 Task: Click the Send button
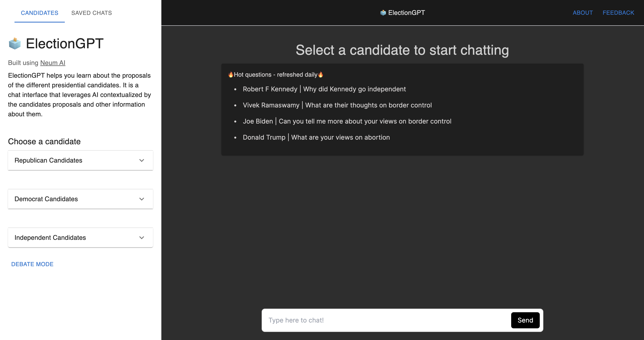(525, 320)
